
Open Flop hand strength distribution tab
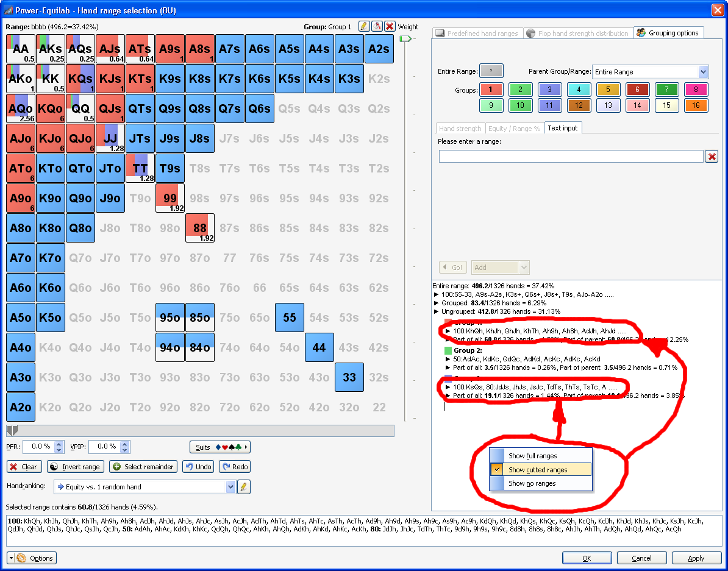tap(579, 34)
